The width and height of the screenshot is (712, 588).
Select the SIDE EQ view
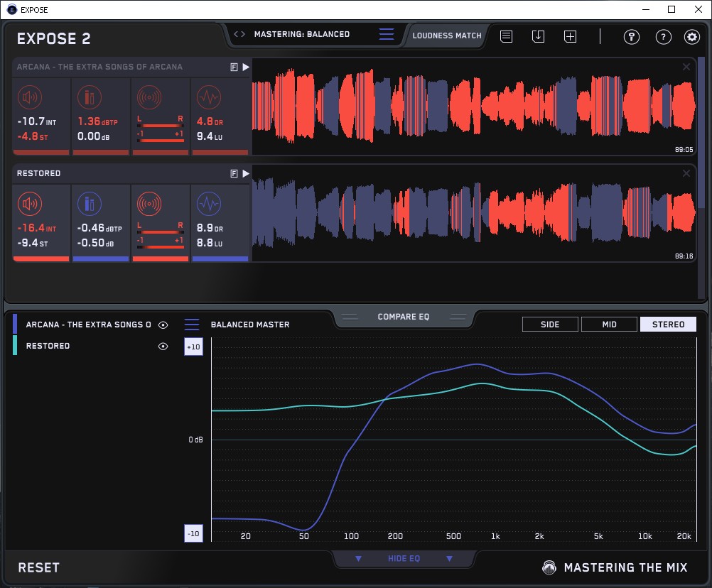click(x=550, y=325)
